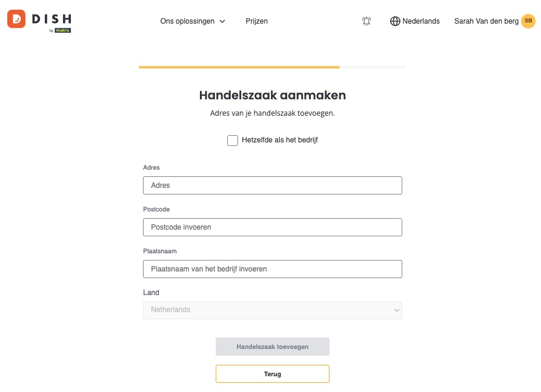Screen dimensions: 541x392
Task: Focus the Adres input field
Action: pyautogui.click(x=273, y=185)
